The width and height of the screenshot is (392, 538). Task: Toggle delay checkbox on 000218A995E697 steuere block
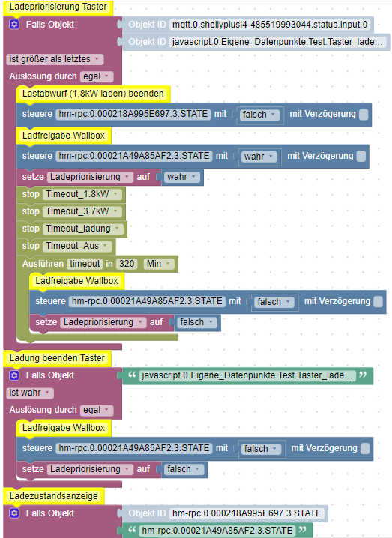click(x=364, y=114)
